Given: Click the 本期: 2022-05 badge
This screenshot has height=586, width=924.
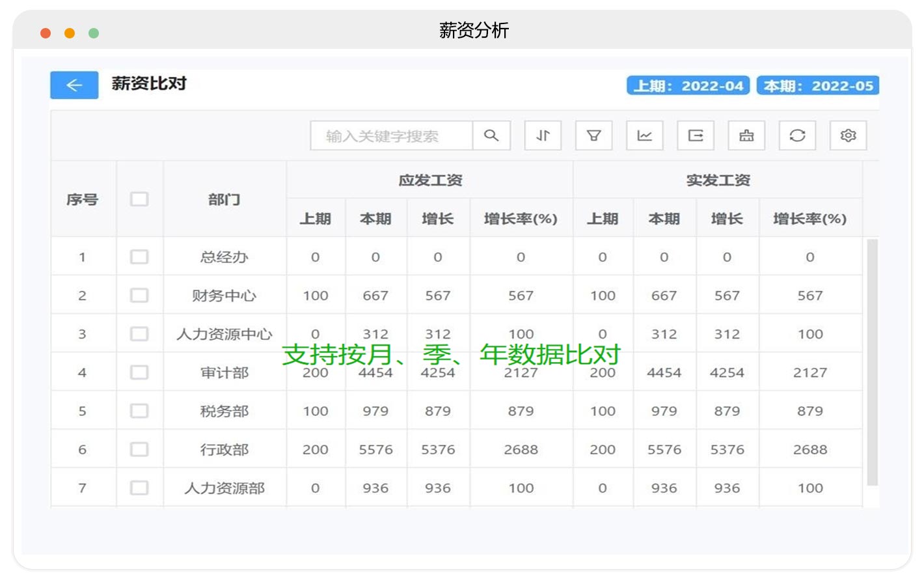Looking at the screenshot, I should pos(818,85).
